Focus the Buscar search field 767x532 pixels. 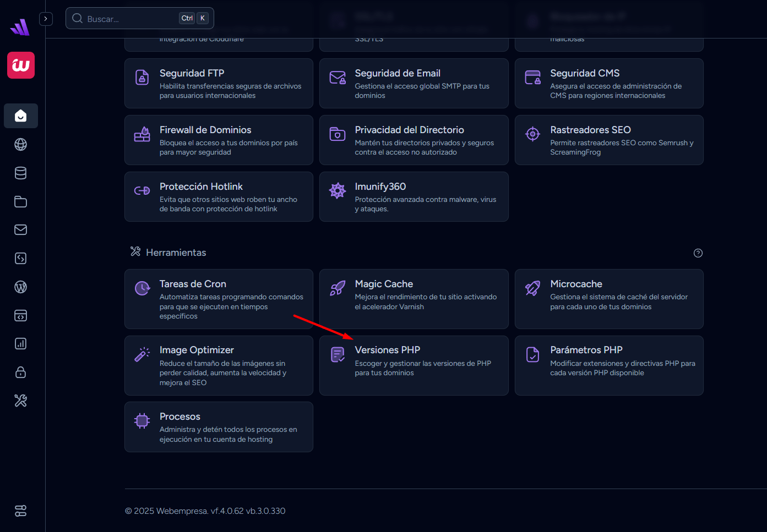pos(140,18)
